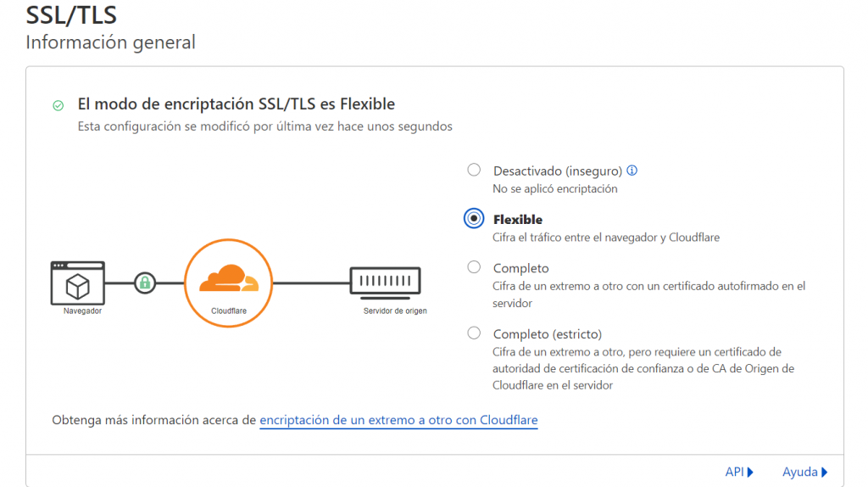Click the orange Cloudflare cloud logo

click(x=227, y=279)
